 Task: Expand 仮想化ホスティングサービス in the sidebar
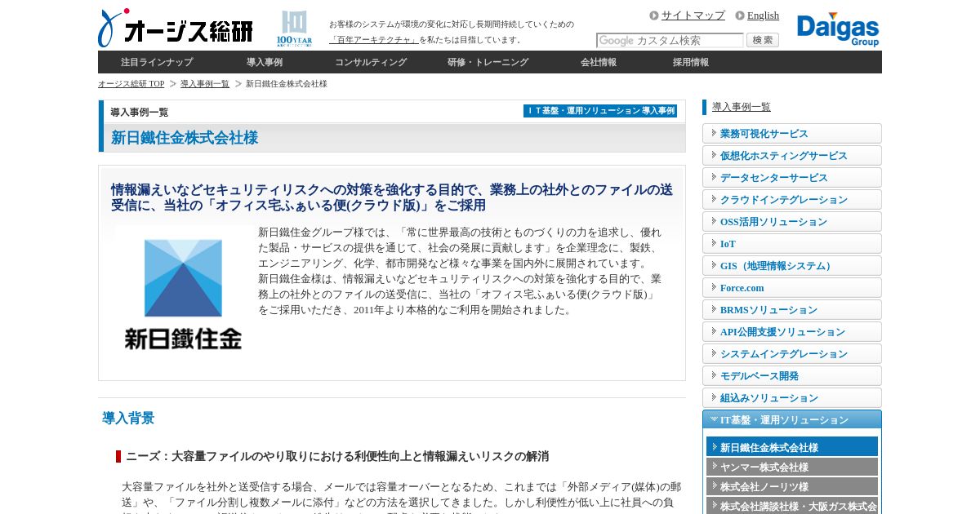792,156
